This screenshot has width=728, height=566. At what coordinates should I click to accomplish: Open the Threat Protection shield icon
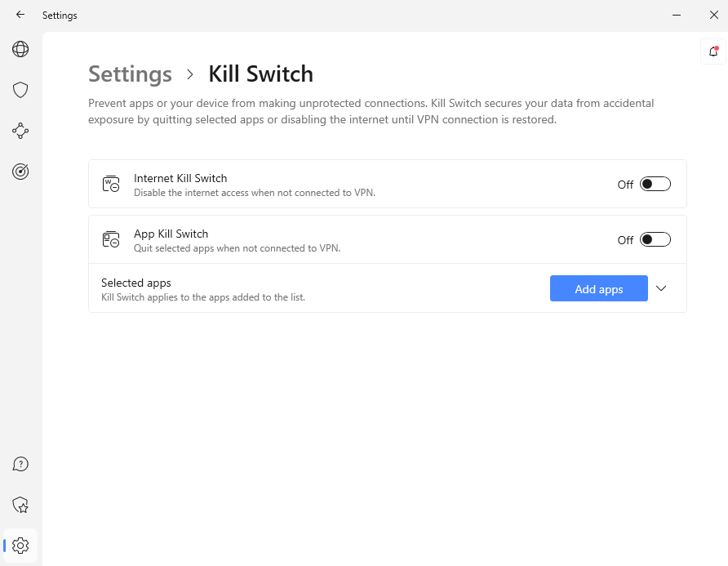click(x=20, y=90)
